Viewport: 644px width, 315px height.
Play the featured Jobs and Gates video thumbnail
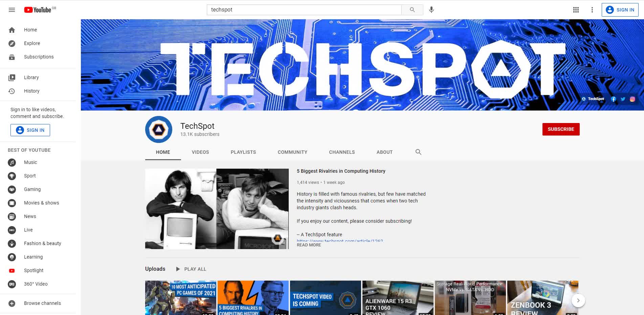(x=217, y=209)
